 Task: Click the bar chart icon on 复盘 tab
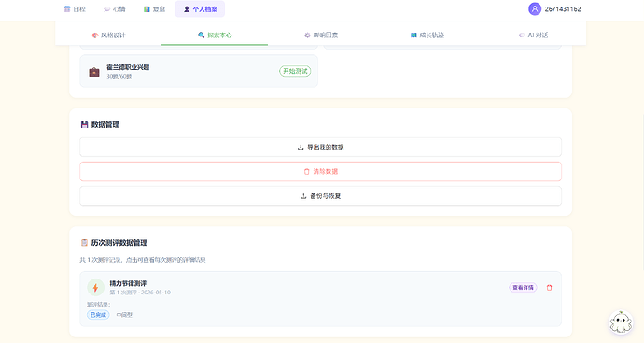click(147, 9)
